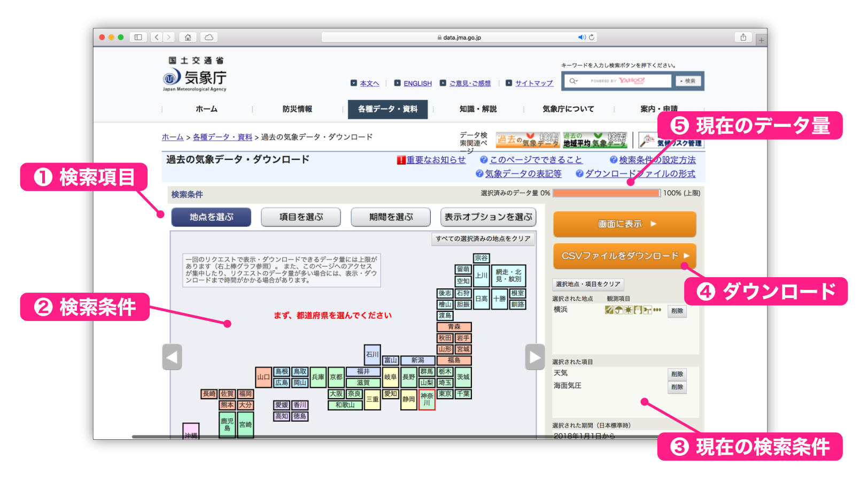The image size is (868, 489).
Task: Open the magnifier dropdown in keyword search
Action: [x=573, y=81]
